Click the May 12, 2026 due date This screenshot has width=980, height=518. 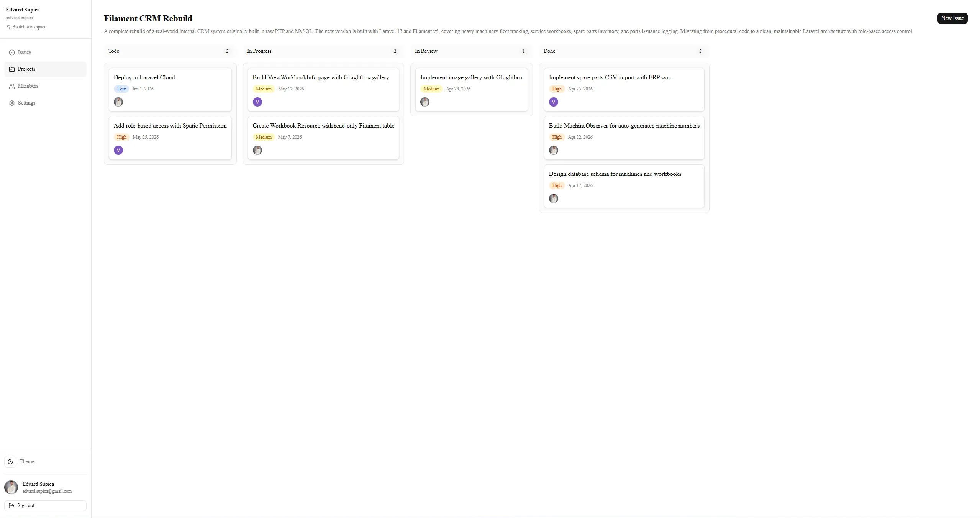(291, 89)
